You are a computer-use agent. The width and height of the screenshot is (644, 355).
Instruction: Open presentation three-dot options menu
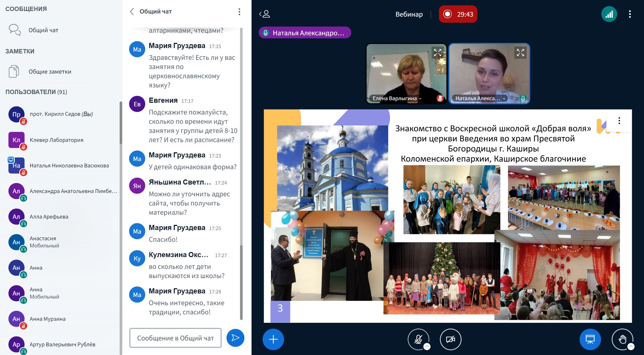619,121
